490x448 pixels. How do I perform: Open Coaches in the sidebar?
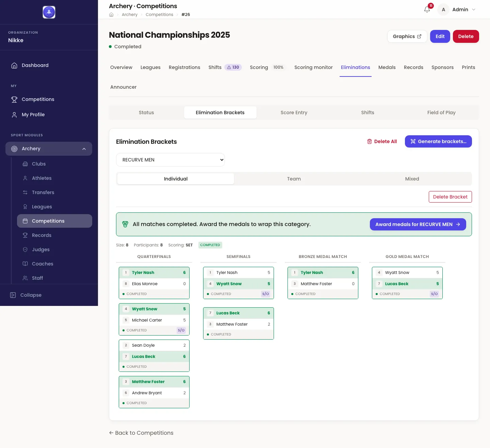coord(54,264)
